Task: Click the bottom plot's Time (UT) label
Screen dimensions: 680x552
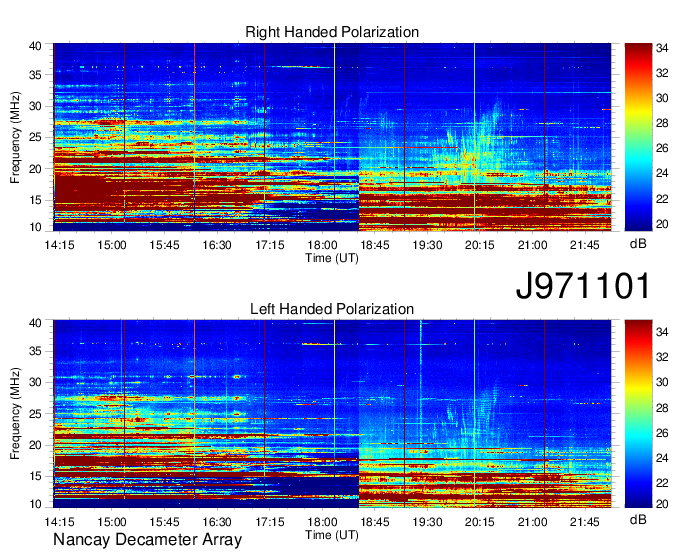Action: tap(332, 535)
